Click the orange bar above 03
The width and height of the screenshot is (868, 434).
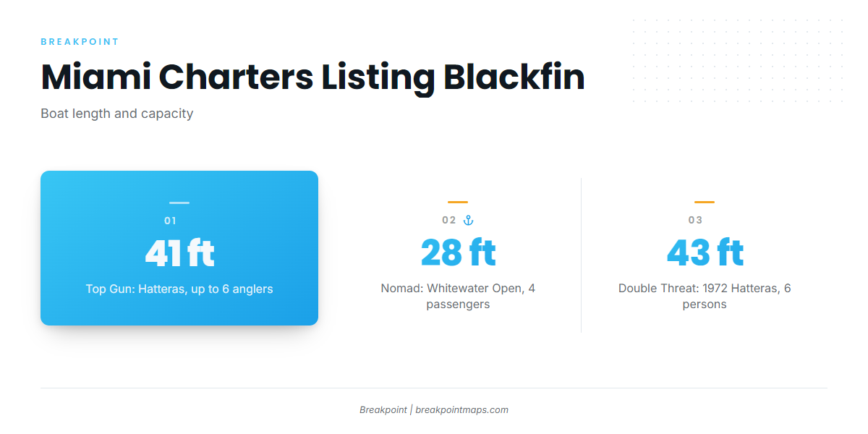(x=705, y=202)
